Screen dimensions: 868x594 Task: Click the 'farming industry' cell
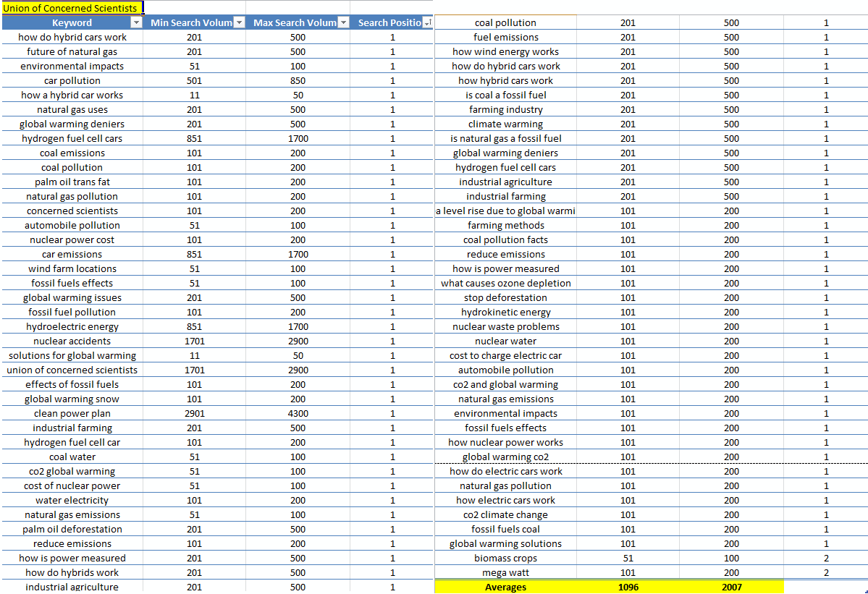pyautogui.click(x=505, y=109)
